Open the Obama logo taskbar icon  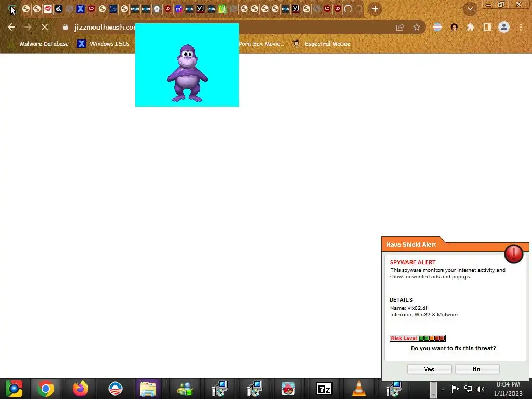point(115,389)
